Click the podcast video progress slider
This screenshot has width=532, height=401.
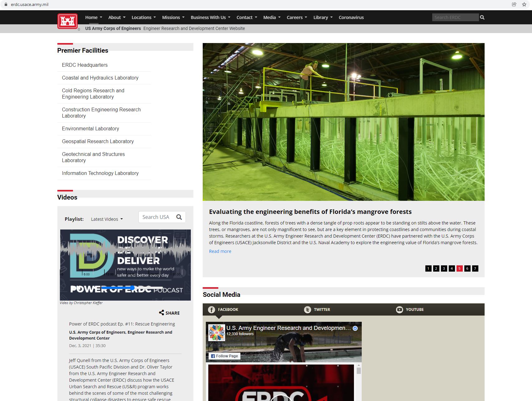[132, 288]
